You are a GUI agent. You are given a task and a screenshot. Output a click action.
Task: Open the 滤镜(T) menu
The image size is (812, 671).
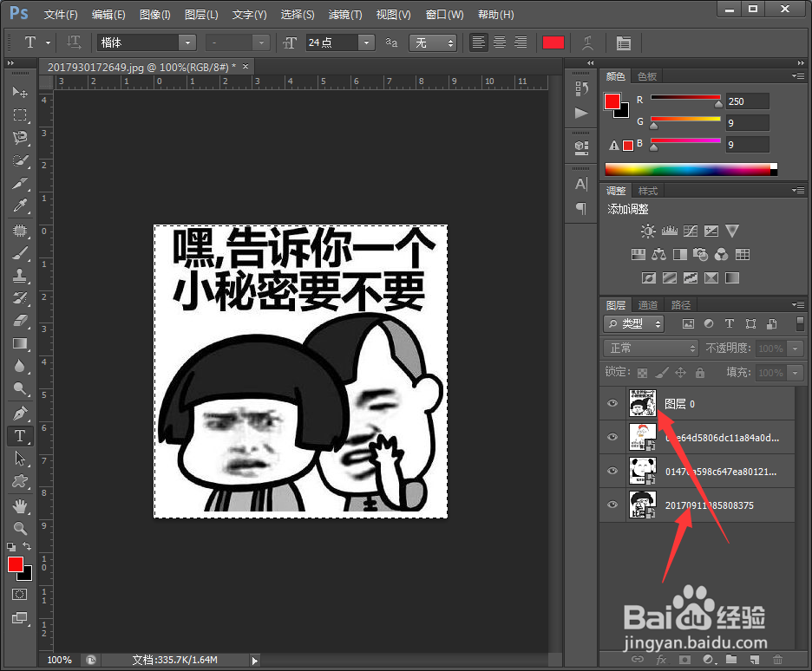coord(345,15)
